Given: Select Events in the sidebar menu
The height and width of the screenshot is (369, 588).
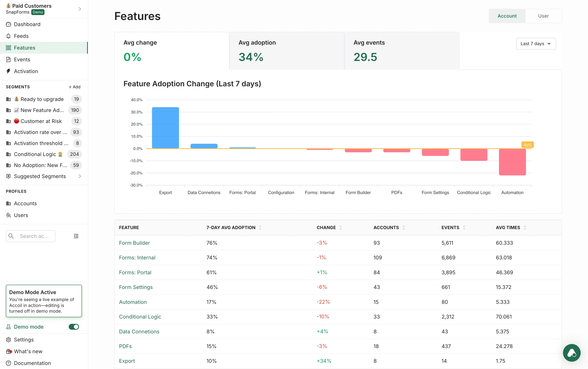Looking at the screenshot, I should (x=22, y=59).
